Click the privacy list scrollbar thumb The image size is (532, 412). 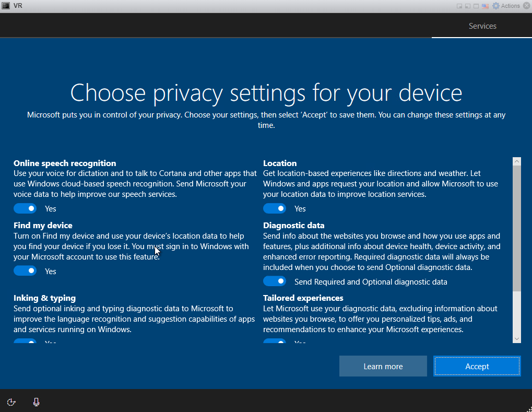517,228
